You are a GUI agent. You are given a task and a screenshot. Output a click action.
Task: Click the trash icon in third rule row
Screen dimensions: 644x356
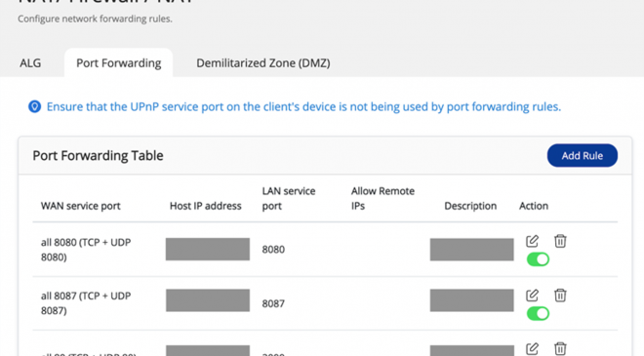(560, 348)
